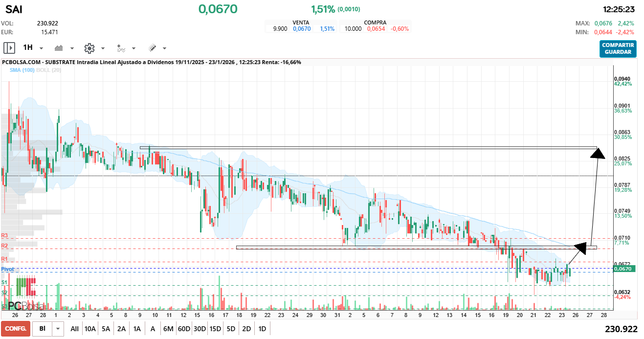Open the CONFG. settings button
This screenshot has width=644, height=339.
pyautogui.click(x=16, y=328)
